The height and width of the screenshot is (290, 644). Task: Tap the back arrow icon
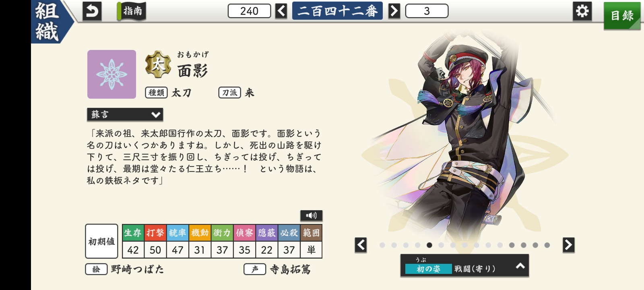92,11
